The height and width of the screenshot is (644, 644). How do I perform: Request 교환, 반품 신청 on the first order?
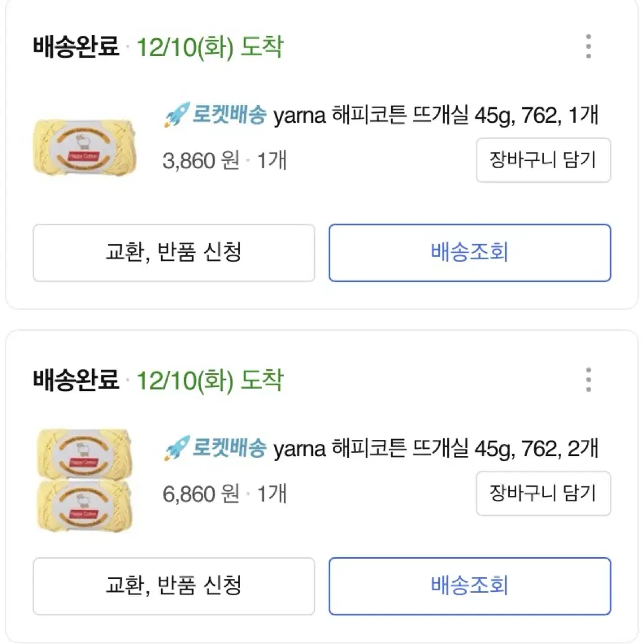click(174, 252)
